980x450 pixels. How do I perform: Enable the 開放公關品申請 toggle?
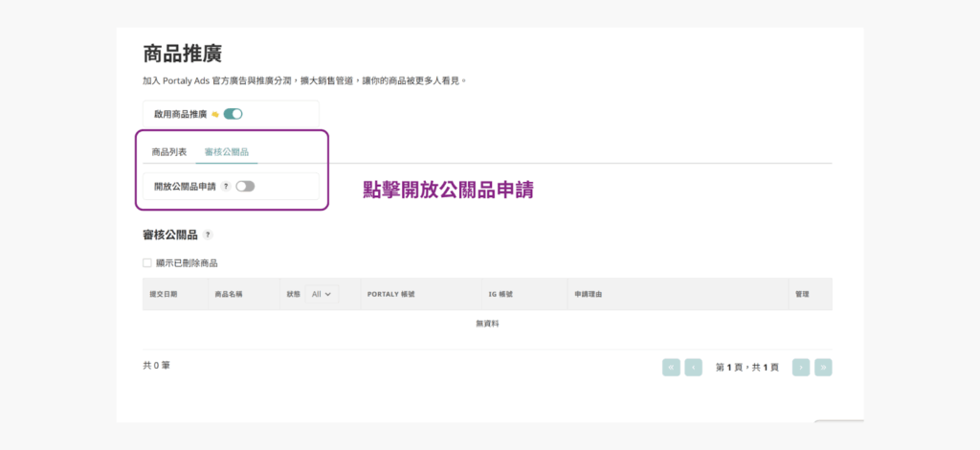(x=245, y=187)
